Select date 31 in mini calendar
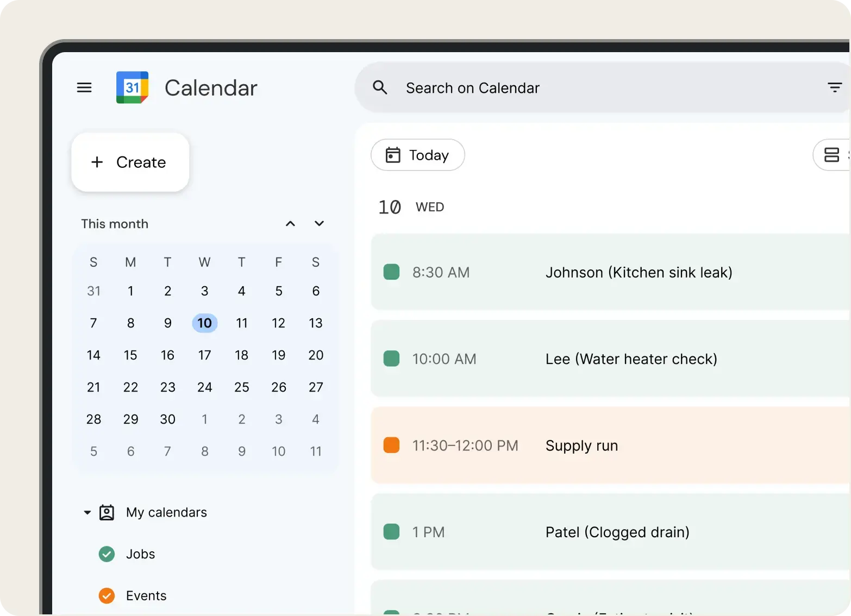Screen dimensions: 851x616 click(x=93, y=291)
